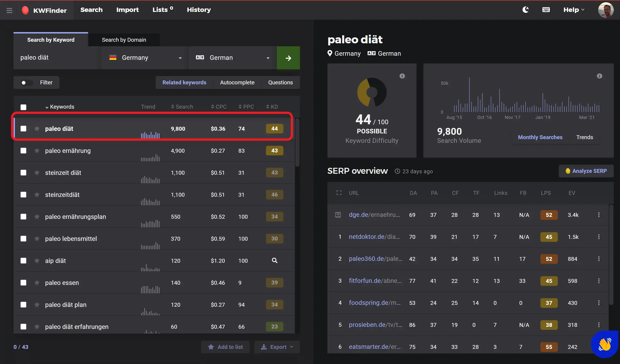Click the keyword list scrollbar

pos(297,143)
